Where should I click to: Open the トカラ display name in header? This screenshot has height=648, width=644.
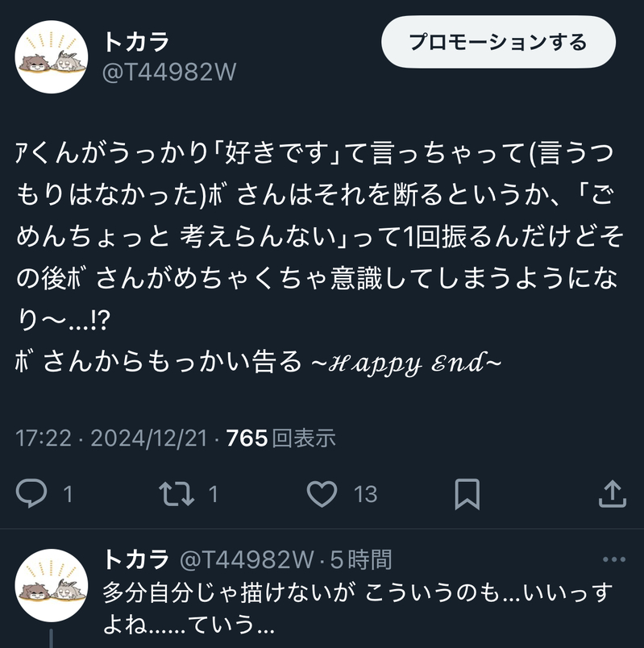pyautogui.click(x=136, y=42)
